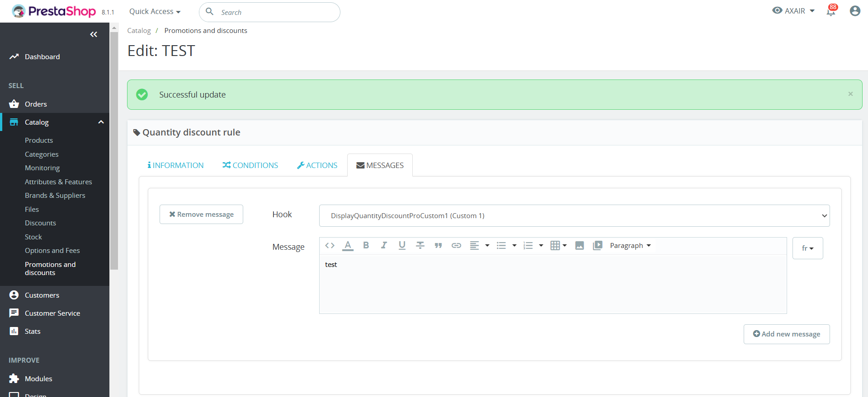Viewport: 868px width, 397px height.
Task: Click the search magnifier icon
Action: pyautogui.click(x=210, y=11)
